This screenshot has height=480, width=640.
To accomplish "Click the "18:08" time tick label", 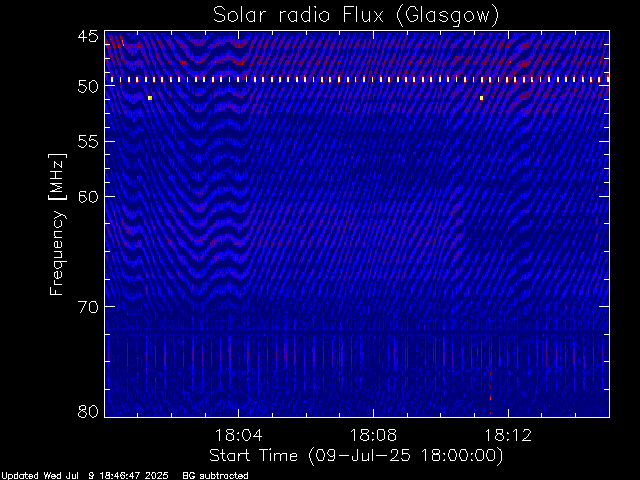I will click(373, 435).
